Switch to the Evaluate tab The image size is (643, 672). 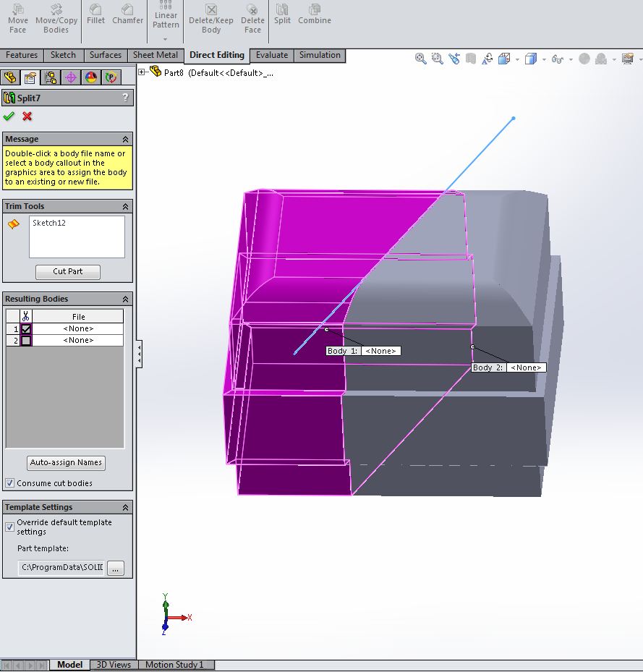coord(271,55)
